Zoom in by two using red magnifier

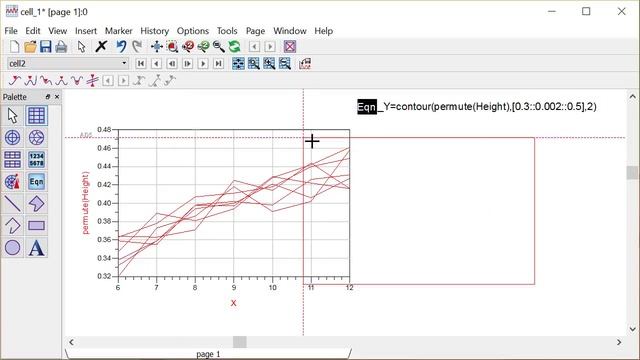pyautogui.click(x=188, y=47)
